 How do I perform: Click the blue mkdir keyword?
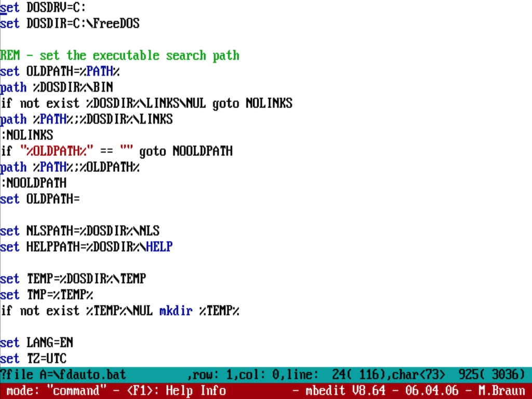(x=176, y=311)
